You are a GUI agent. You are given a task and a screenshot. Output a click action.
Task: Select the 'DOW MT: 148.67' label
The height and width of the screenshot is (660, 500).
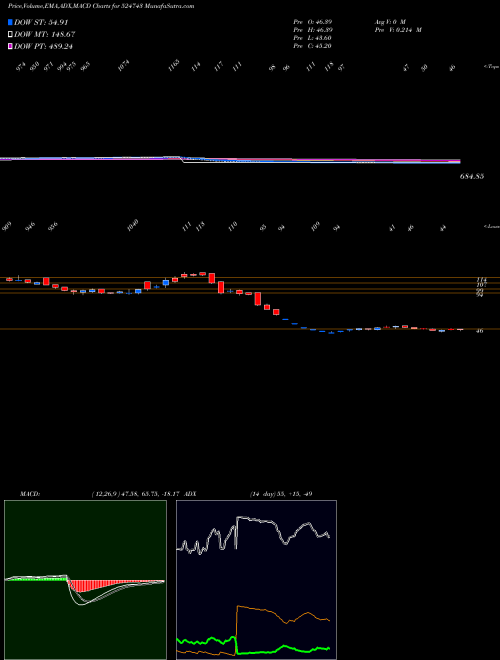45,34
